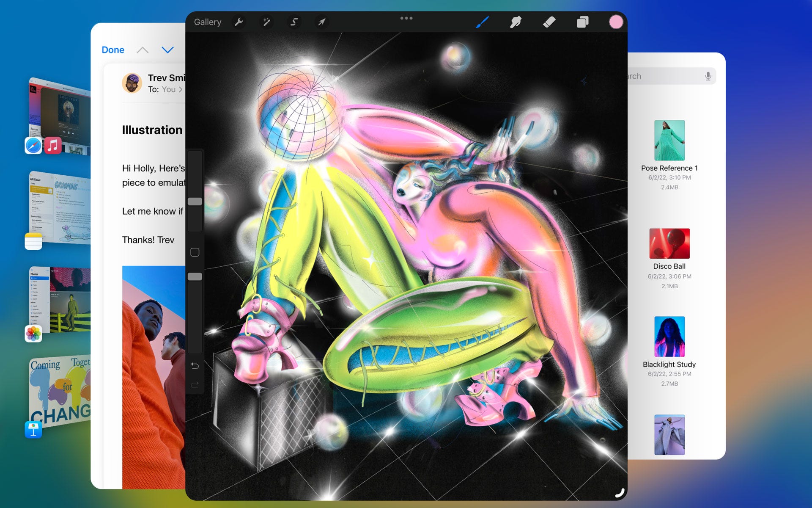Open the Layers panel

tap(582, 22)
